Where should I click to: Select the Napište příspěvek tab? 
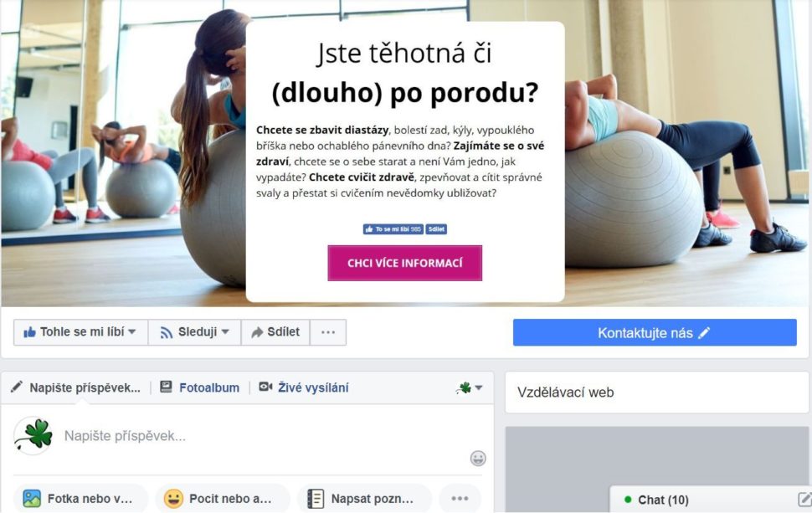pyautogui.click(x=75, y=387)
